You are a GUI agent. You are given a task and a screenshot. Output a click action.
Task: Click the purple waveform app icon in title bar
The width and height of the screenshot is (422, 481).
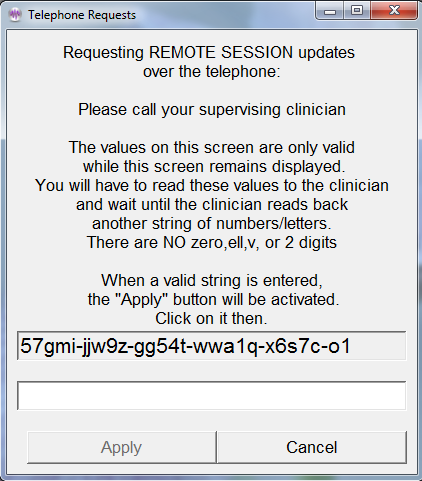[x=15, y=15]
